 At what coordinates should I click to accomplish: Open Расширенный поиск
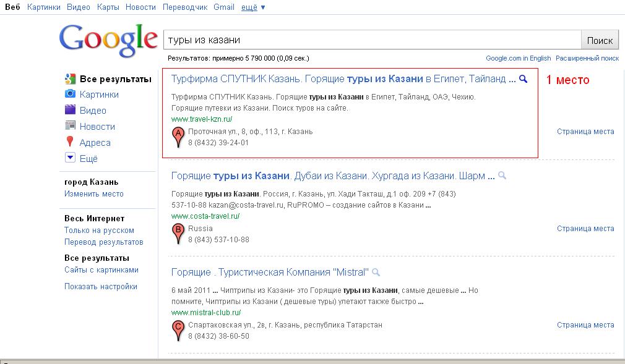coord(587,57)
